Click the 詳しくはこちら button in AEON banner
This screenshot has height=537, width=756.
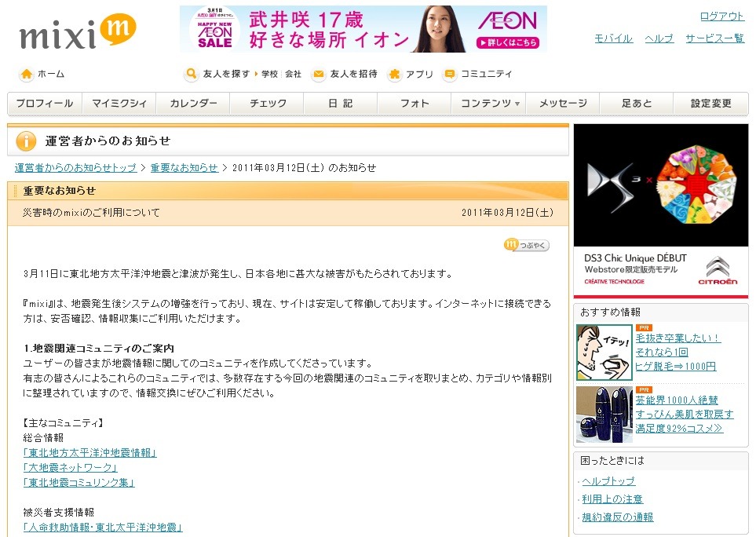(507, 42)
